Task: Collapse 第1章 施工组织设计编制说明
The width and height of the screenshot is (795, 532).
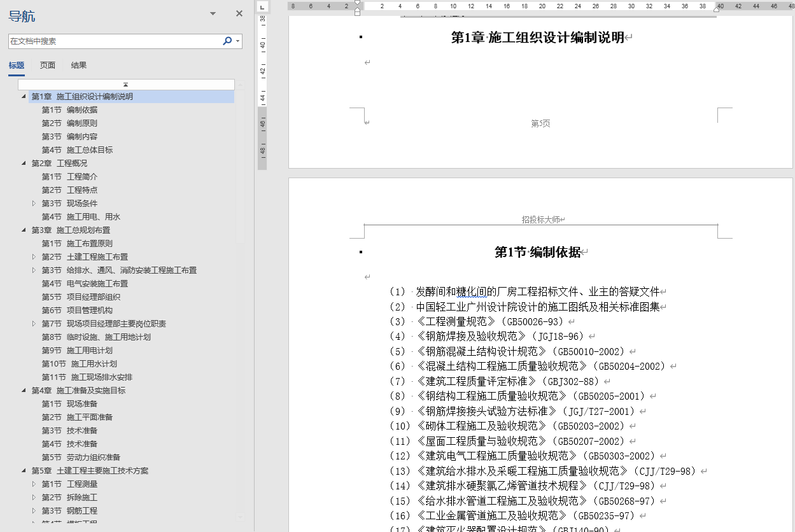Action: [x=24, y=96]
